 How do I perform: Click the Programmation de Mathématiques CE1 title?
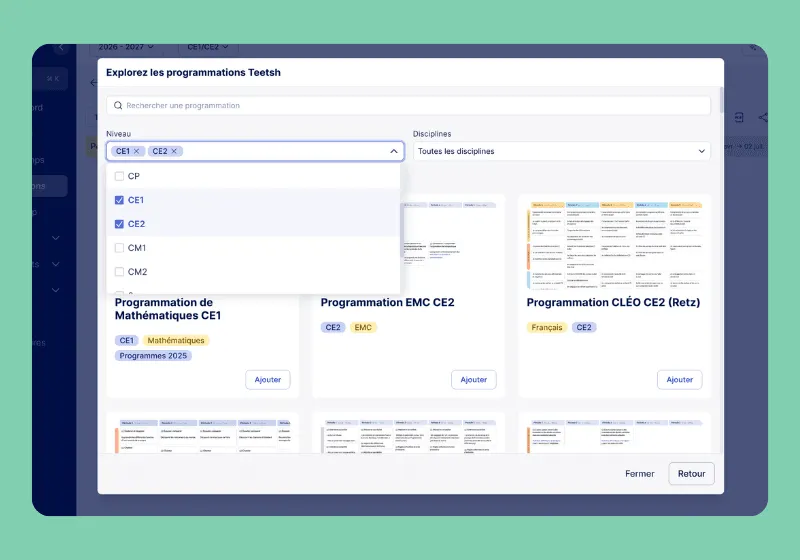pyautogui.click(x=168, y=309)
